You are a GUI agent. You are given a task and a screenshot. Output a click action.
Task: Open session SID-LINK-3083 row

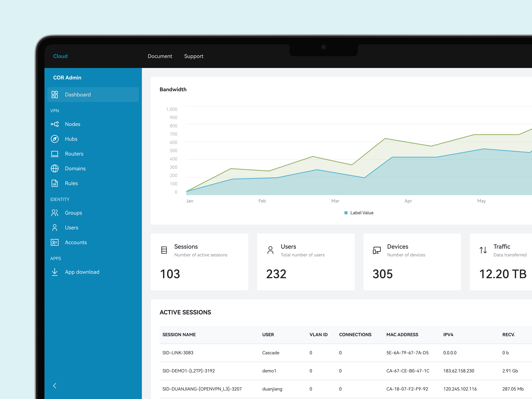click(x=178, y=353)
